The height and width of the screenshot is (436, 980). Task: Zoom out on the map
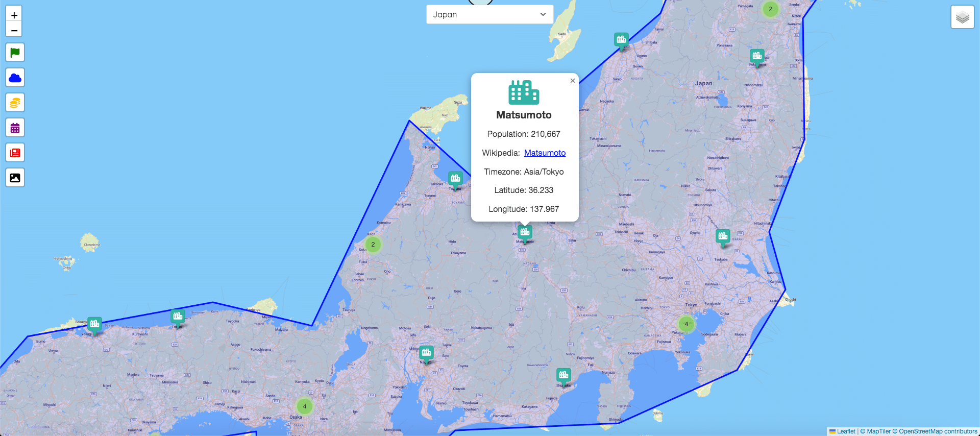coord(14,30)
